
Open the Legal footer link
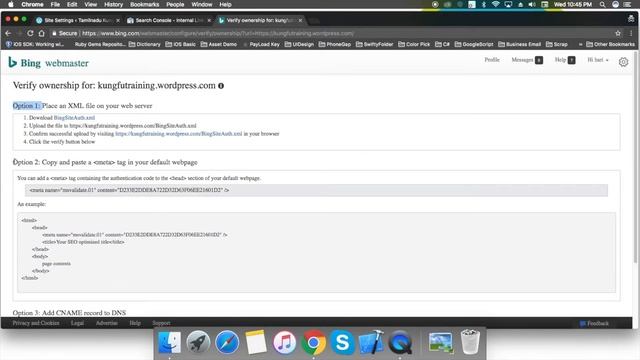point(77,323)
